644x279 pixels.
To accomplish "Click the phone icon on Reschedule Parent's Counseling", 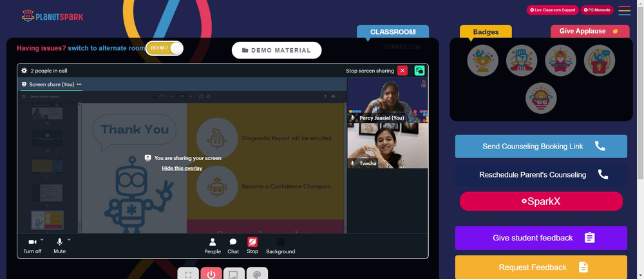I will (603, 174).
